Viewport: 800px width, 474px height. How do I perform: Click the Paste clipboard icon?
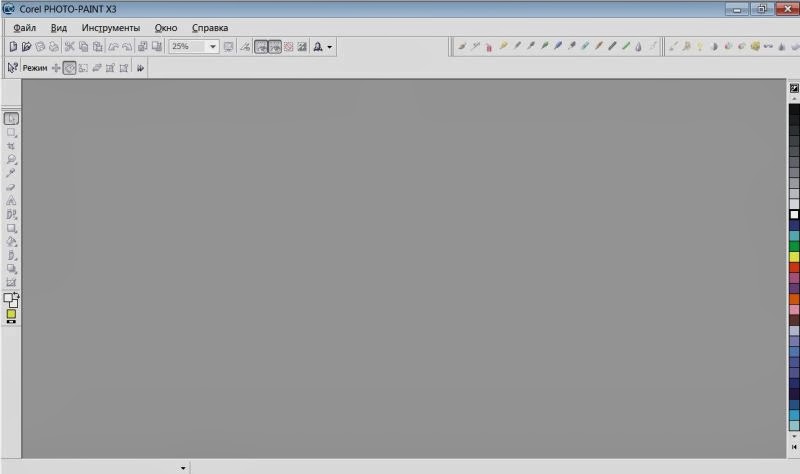tap(97, 47)
